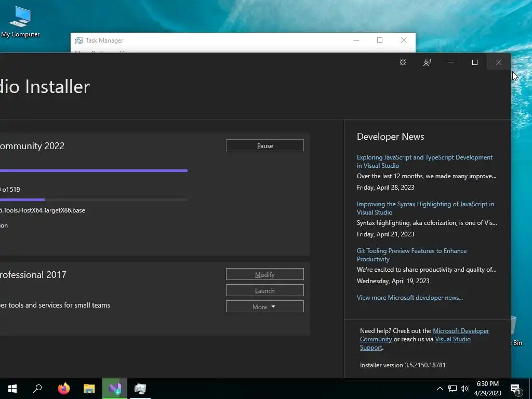Screen dimensions: 532x399
Task: Open File Explorer from the taskbar
Action: [x=89, y=389]
